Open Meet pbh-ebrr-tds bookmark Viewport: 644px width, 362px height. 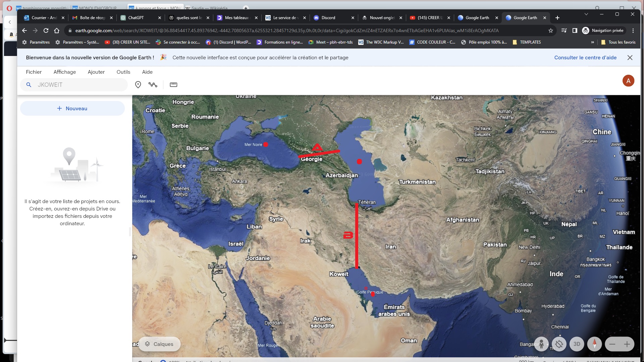click(330, 42)
